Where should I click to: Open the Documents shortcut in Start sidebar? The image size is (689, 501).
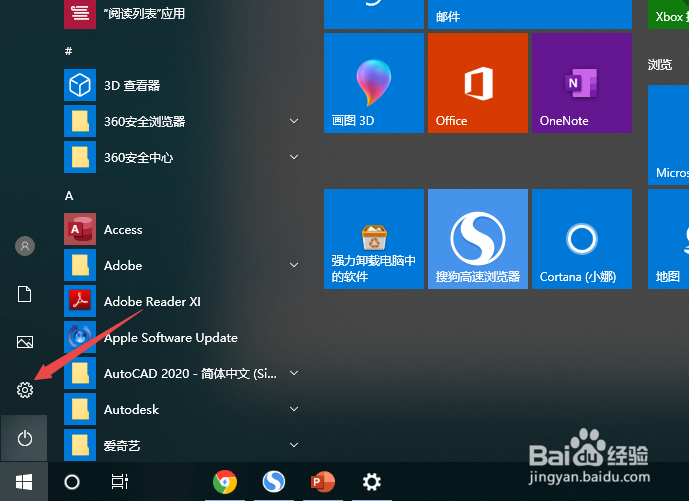[25, 294]
